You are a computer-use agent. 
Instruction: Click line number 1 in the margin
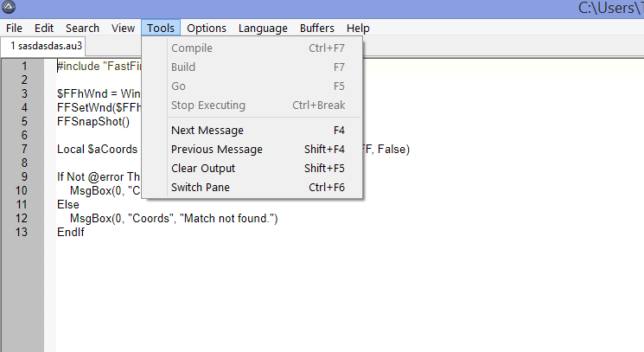[x=23, y=67]
